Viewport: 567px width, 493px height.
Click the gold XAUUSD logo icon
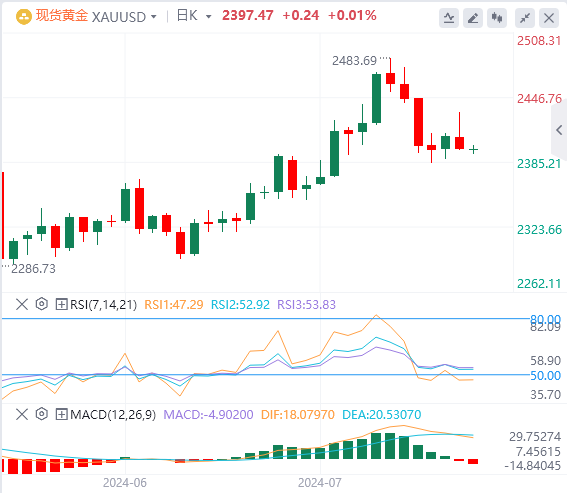(24, 17)
